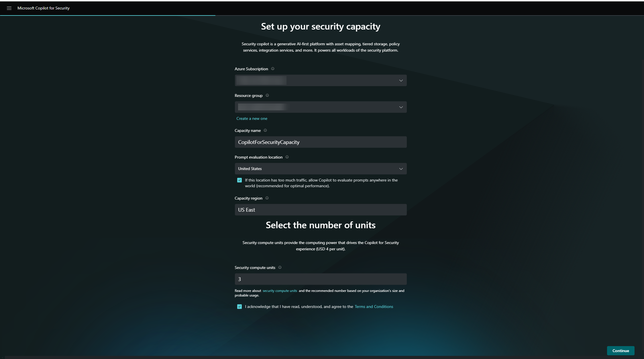Click the Create a new one link
Screen dimensions: 644x359
tap(252, 118)
